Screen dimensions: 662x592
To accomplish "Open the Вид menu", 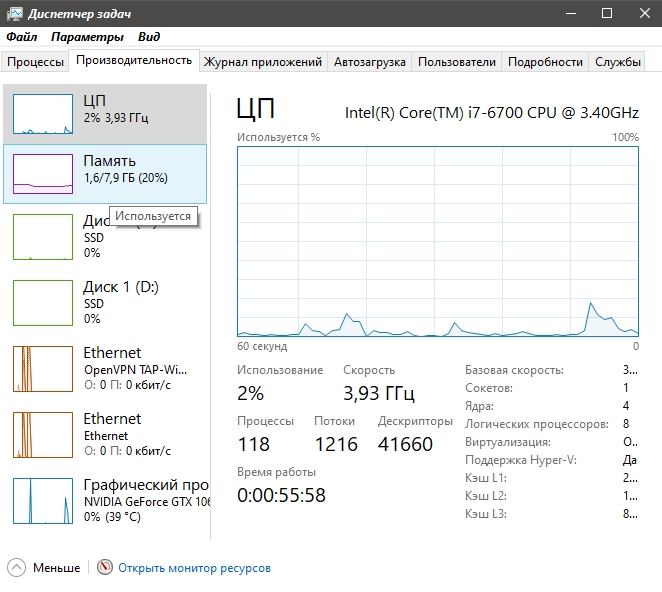I will tap(149, 37).
